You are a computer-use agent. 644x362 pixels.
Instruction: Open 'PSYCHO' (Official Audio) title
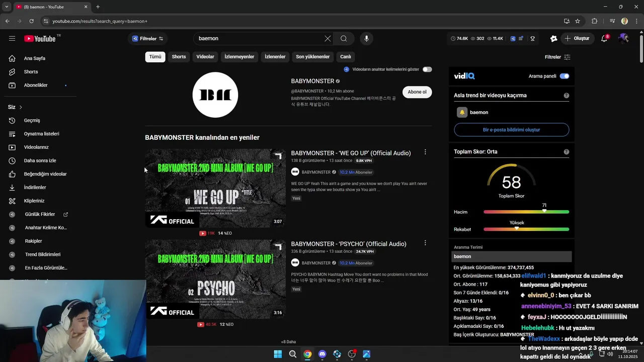(x=349, y=244)
